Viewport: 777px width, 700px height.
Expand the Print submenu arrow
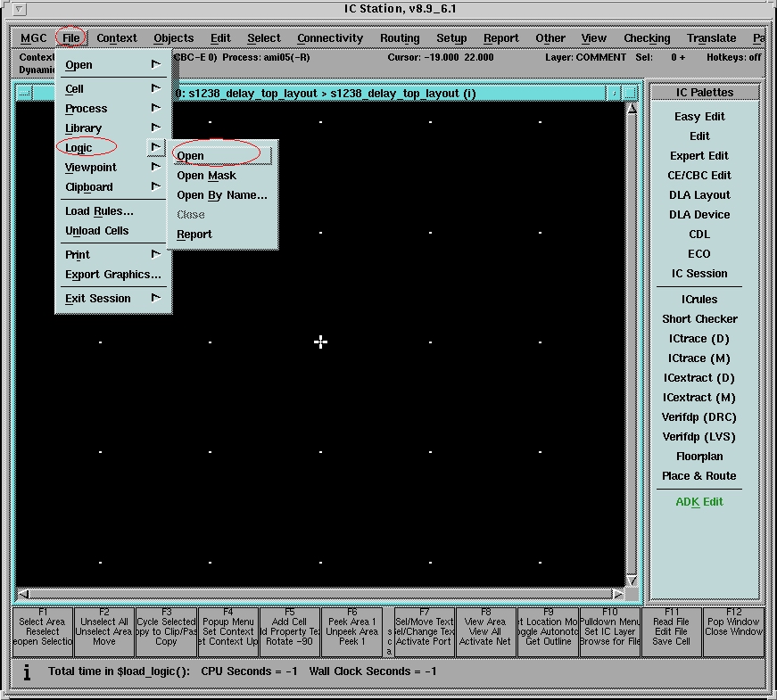(156, 255)
